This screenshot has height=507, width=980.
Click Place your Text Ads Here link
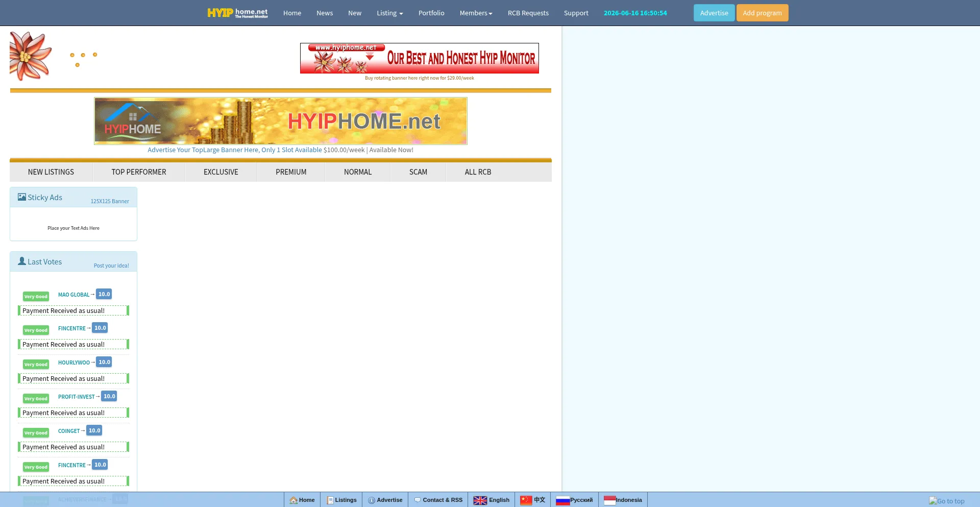[x=73, y=228]
